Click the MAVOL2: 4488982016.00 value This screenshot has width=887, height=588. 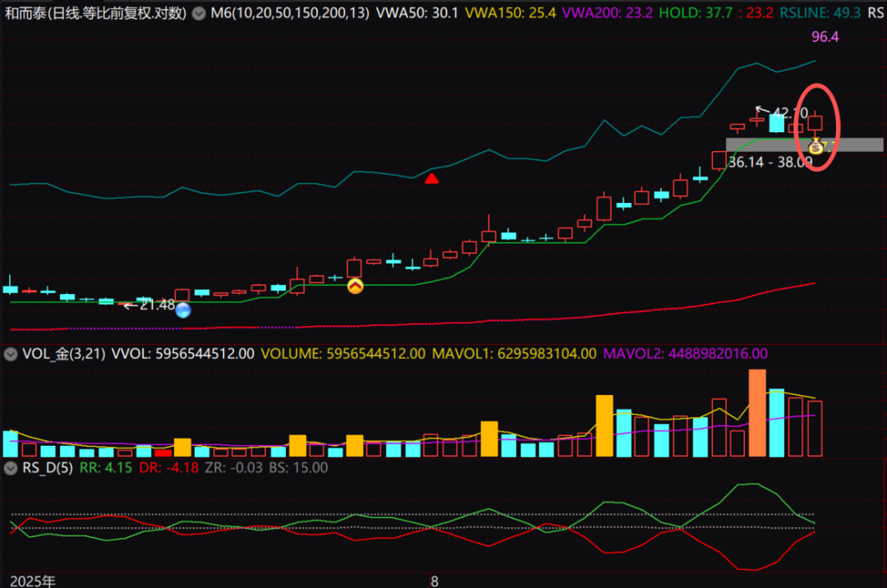pos(685,354)
